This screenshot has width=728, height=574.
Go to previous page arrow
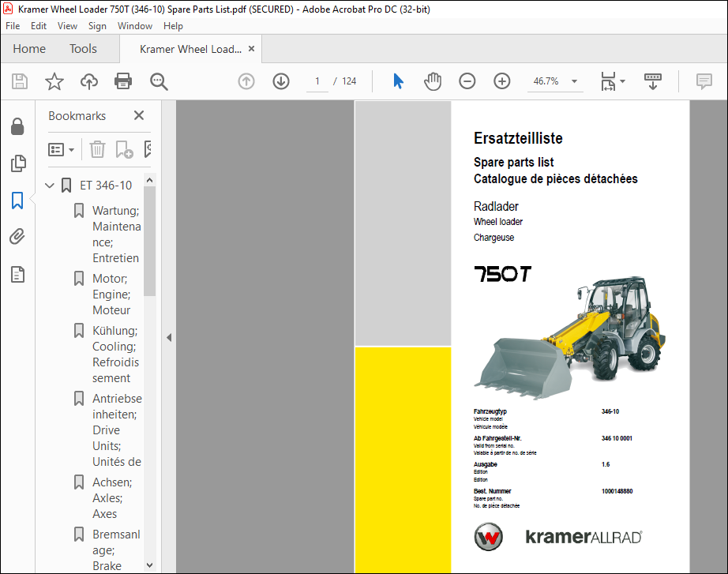pos(246,81)
